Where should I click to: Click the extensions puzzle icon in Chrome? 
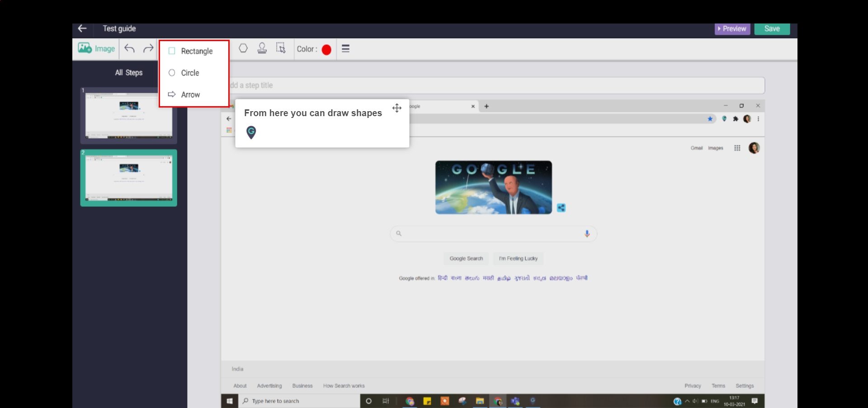tap(736, 119)
